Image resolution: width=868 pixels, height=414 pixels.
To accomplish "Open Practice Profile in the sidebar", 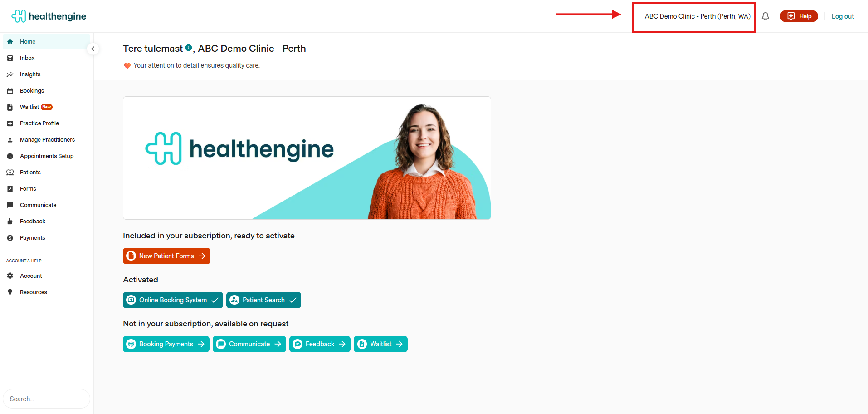I will tap(39, 123).
